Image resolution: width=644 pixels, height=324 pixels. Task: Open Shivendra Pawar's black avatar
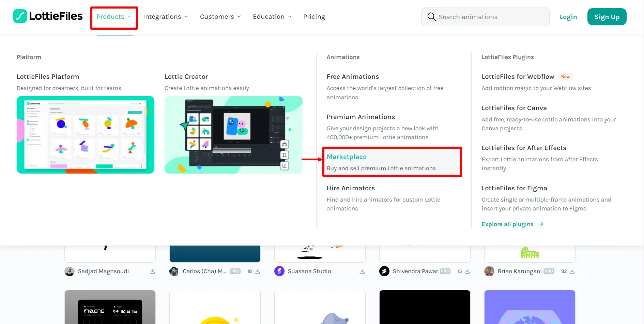384,271
